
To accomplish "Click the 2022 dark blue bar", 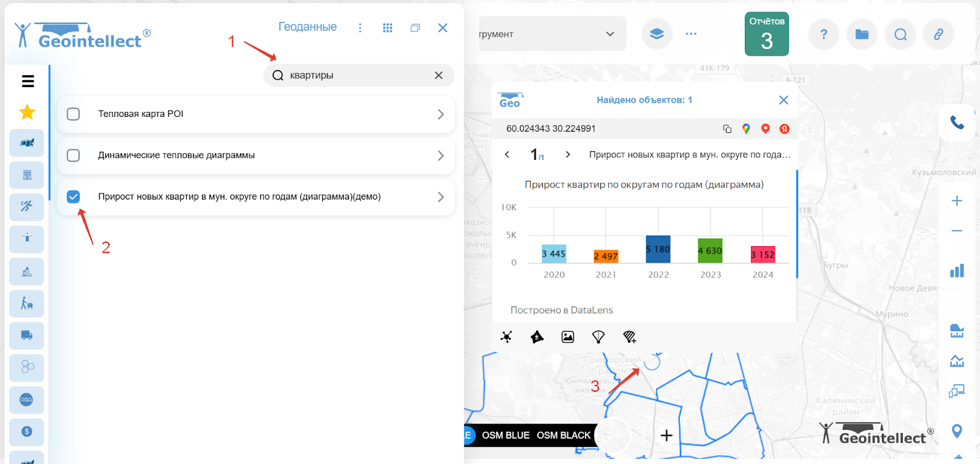I will point(658,249).
